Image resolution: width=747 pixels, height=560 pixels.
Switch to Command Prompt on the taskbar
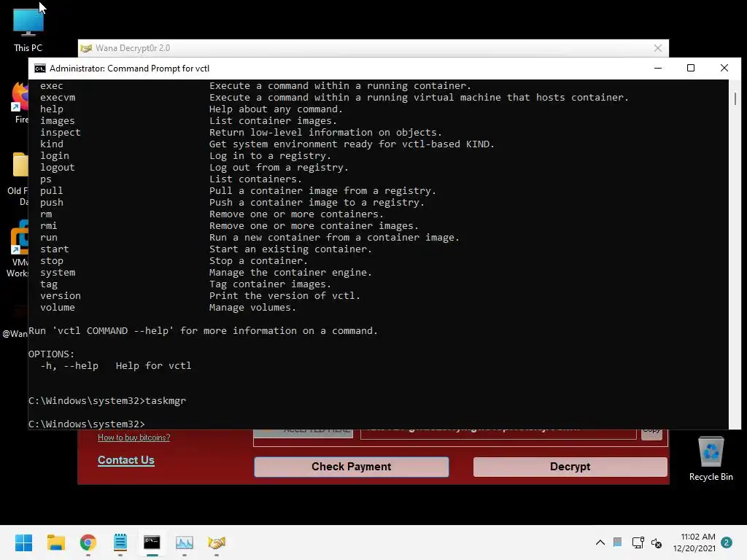point(152,542)
